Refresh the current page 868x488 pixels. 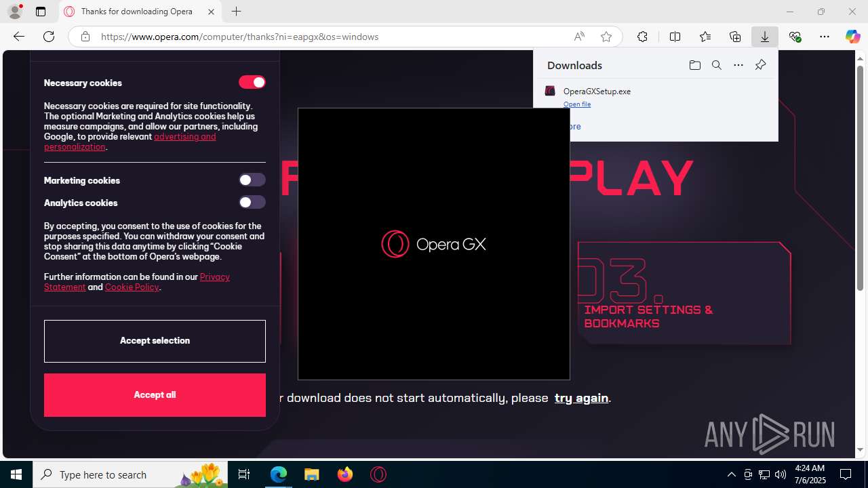49,37
